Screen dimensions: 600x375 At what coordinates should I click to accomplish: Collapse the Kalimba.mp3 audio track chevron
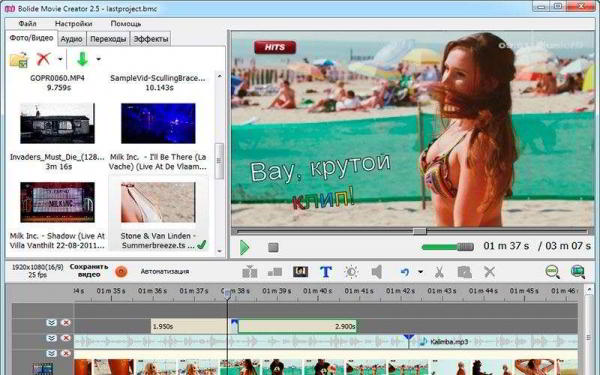click(x=51, y=338)
